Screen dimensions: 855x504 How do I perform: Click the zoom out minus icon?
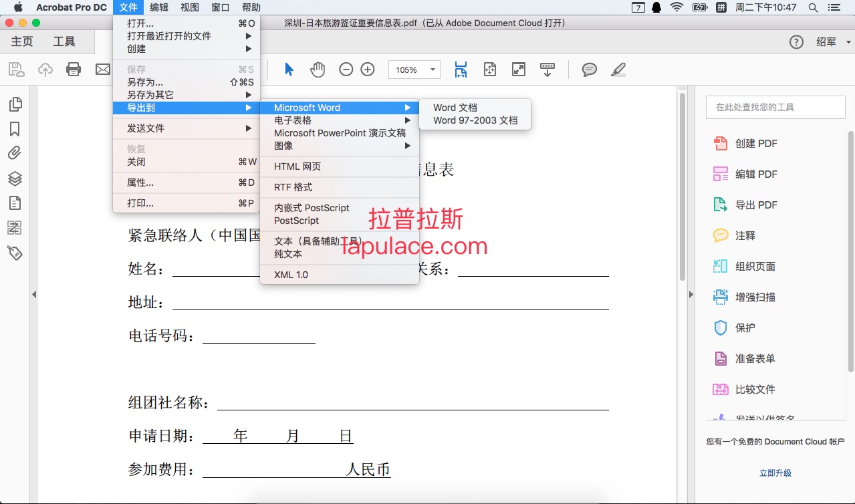click(346, 70)
